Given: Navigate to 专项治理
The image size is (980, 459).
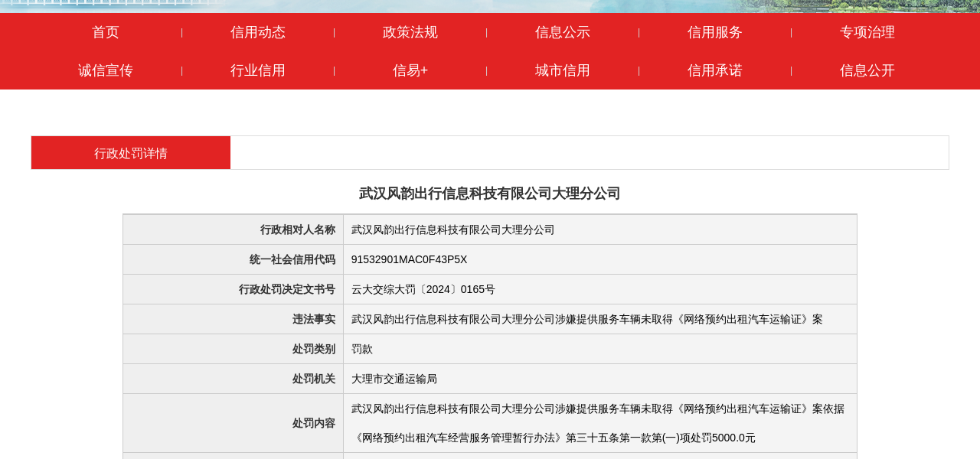Looking at the screenshot, I should click(867, 32).
